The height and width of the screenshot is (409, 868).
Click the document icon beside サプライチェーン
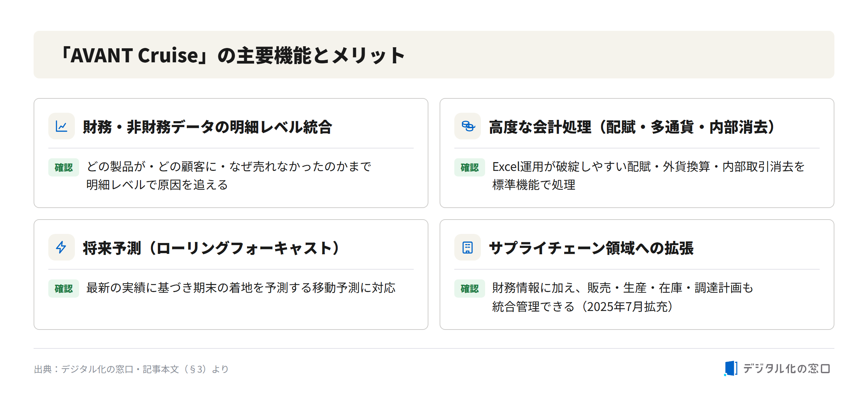pos(468,247)
